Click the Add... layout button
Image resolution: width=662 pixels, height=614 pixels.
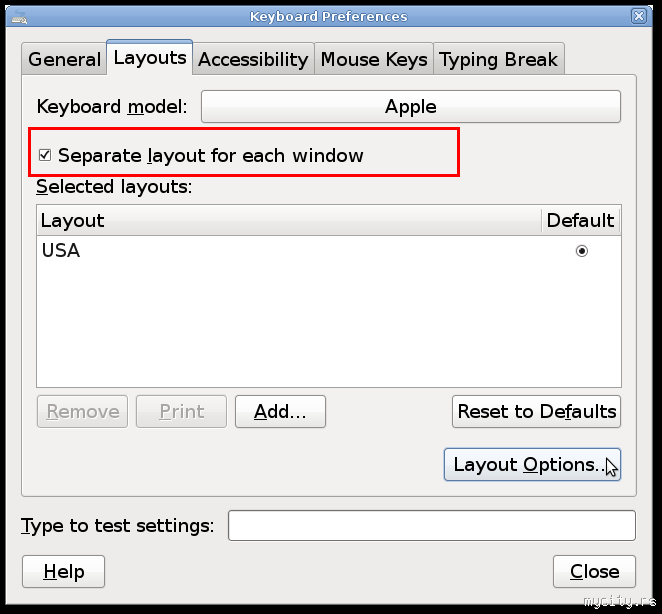[280, 411]
